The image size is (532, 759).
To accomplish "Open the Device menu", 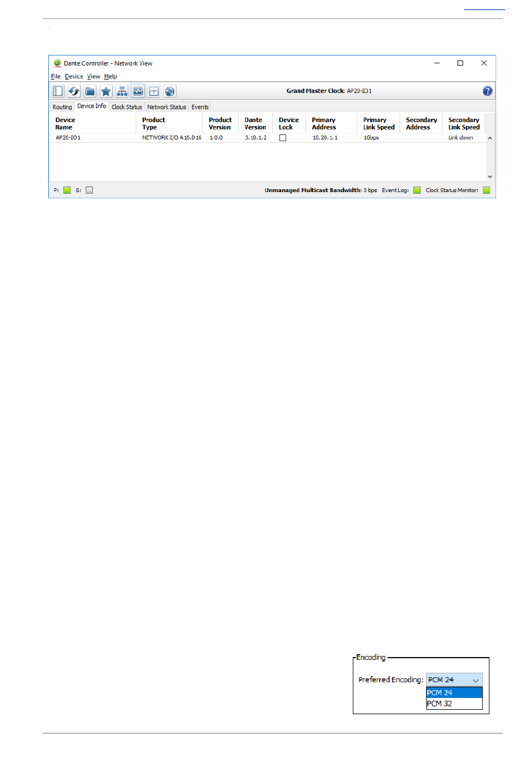I will (x=74, y=76).
